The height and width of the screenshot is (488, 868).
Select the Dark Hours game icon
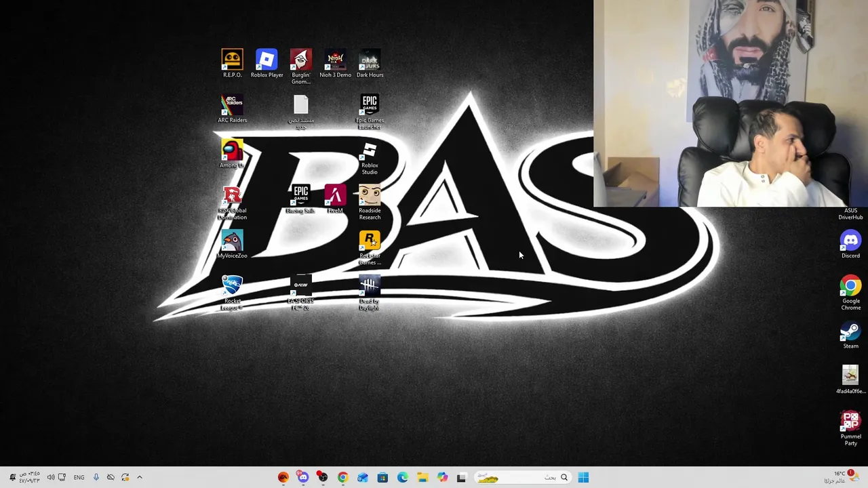[x=370, y=64]
